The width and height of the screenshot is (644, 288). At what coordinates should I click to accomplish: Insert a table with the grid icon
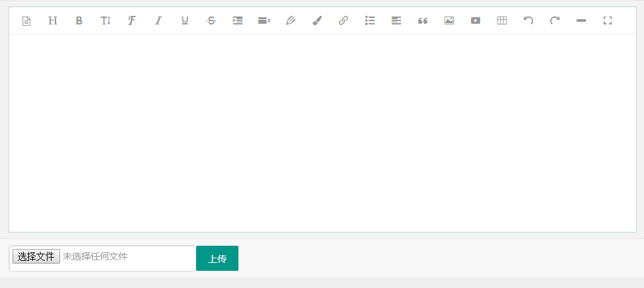click(x=502, y=20)
